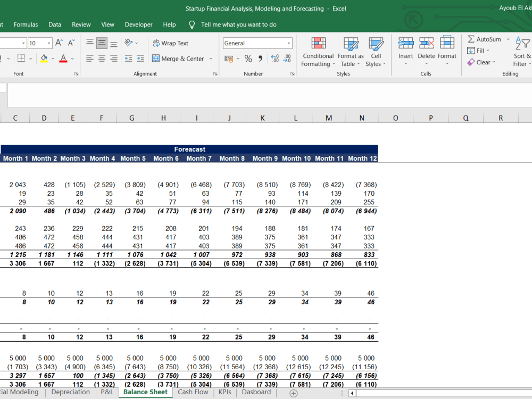Click the Percent Style icon
Screen dimensions: 532x399
point(248,59)
